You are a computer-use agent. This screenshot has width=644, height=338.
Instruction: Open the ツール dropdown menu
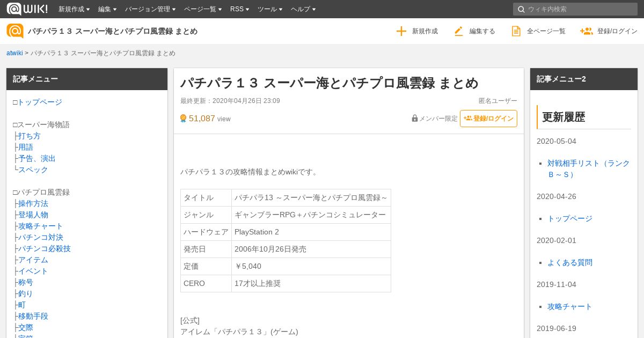[270, 9]
